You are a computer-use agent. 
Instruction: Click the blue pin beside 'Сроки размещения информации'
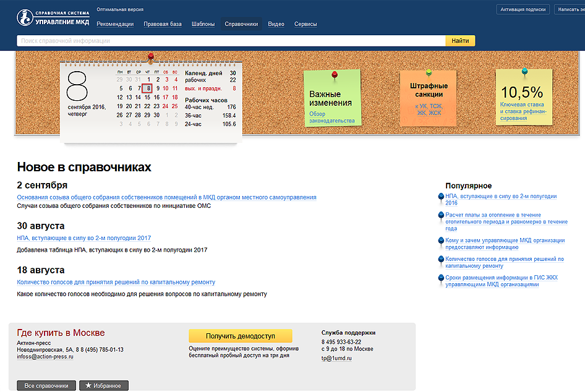coord(440,278)
